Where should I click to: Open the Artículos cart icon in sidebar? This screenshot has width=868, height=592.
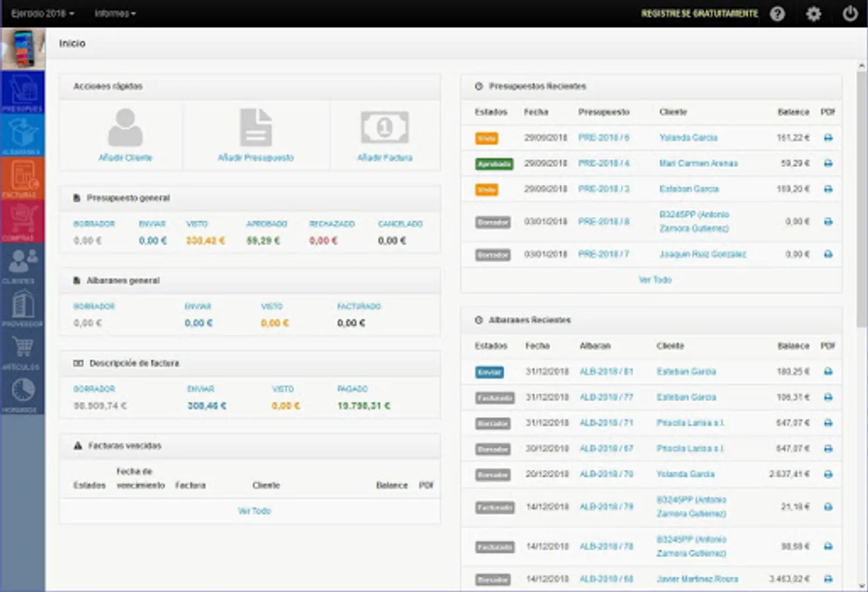[x=22, y=351]
